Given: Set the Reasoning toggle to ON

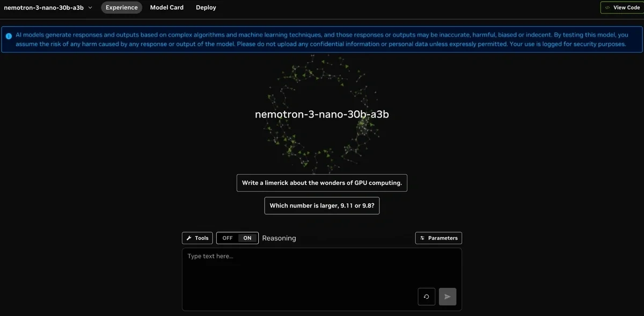Looking at the screenshot, I should (x=247, y=238).
